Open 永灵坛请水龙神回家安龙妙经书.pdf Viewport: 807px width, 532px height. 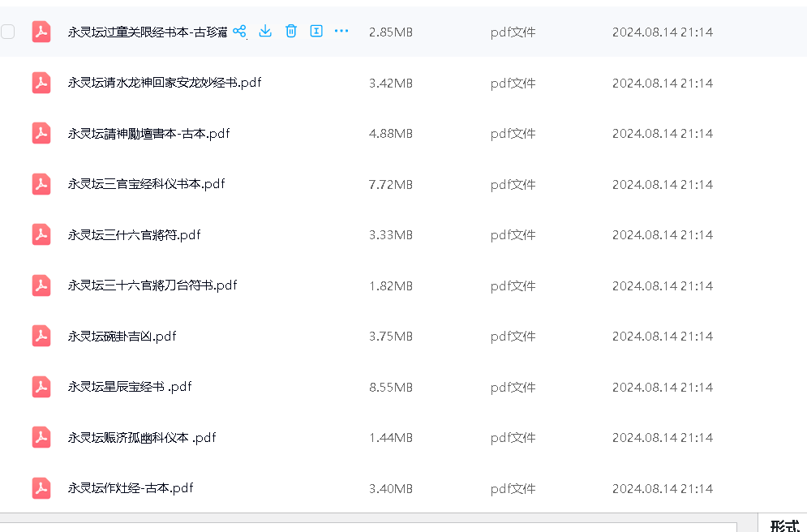[164, 83]
